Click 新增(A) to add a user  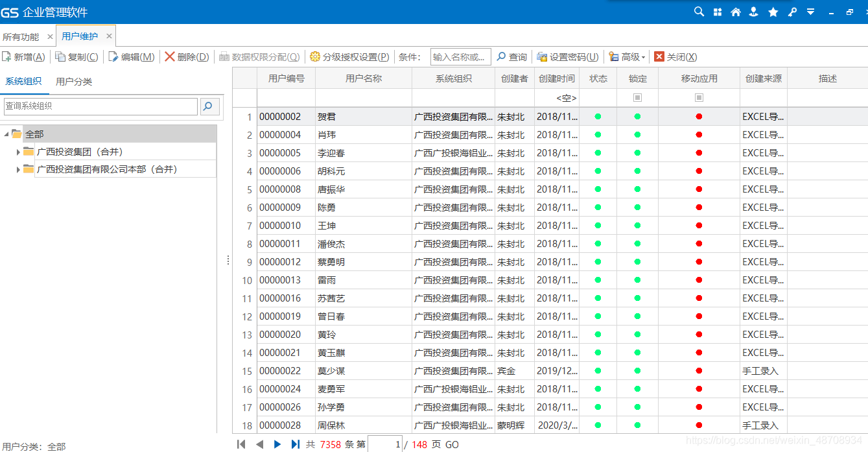tap(24, 57)
